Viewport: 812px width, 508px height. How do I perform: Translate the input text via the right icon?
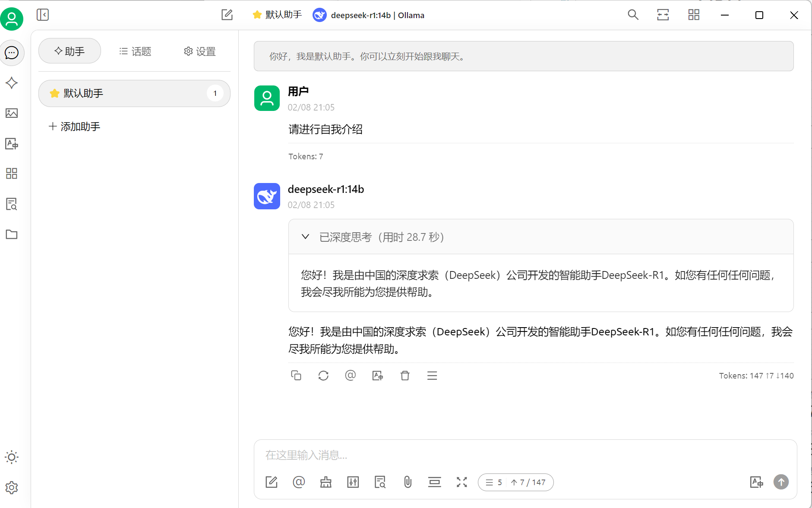click(757, 482)
